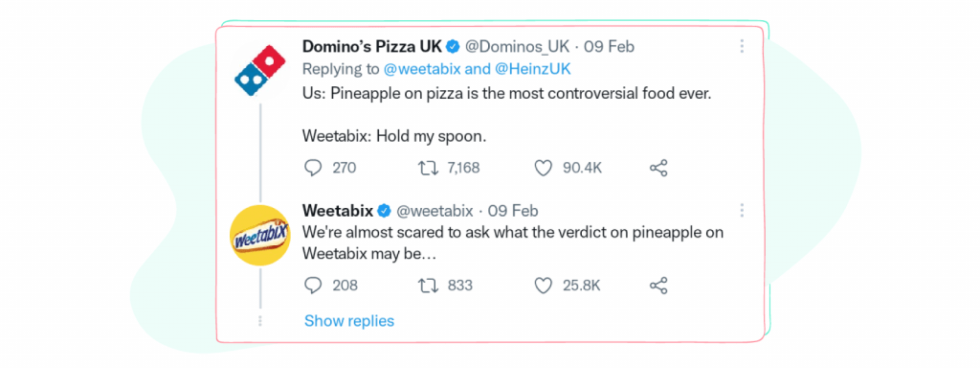Click the Weetabix logo avatar
Image resolution: width=980 pixels, height=368 pixels.
coord(260,235)
